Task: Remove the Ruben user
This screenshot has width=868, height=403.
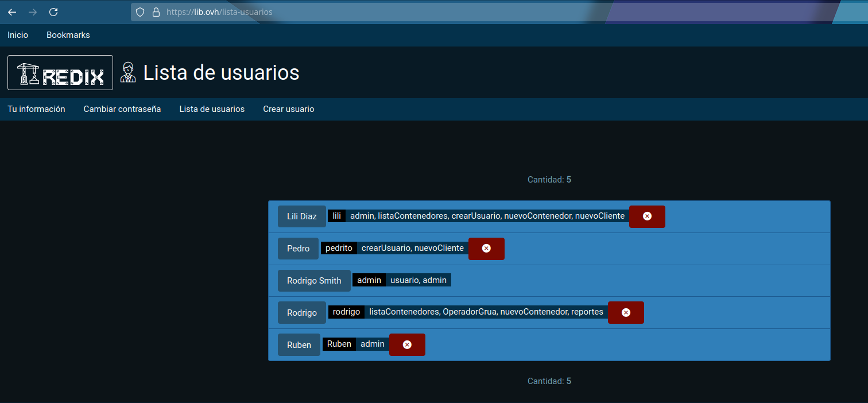Action: coord(407,345)
